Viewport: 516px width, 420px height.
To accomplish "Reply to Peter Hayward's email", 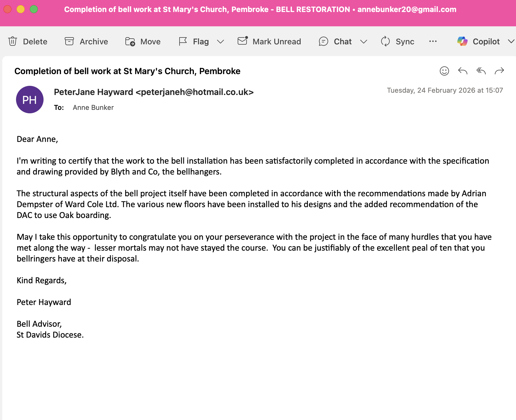I will coord(463,71).
